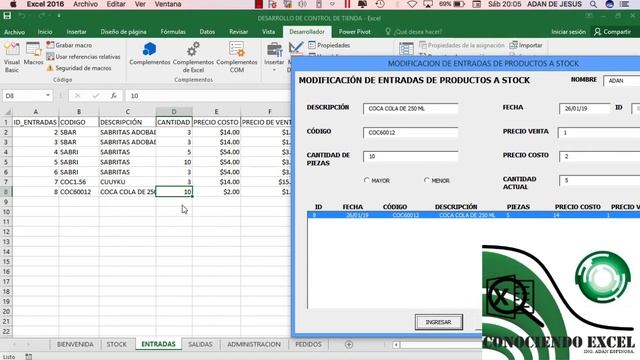Switch to the SALIDAS sheet
Screen dimensions: 640x360
(x=200, y=344)
